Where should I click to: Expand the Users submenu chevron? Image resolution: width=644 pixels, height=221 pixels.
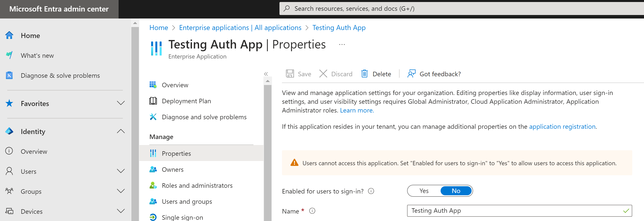(x=121, y=171)
